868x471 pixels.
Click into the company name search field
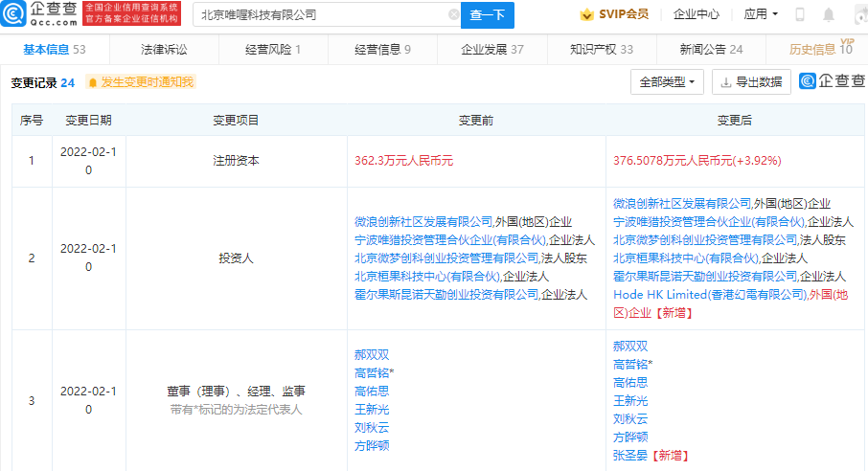pyautogui.click(x=321, y=15)
